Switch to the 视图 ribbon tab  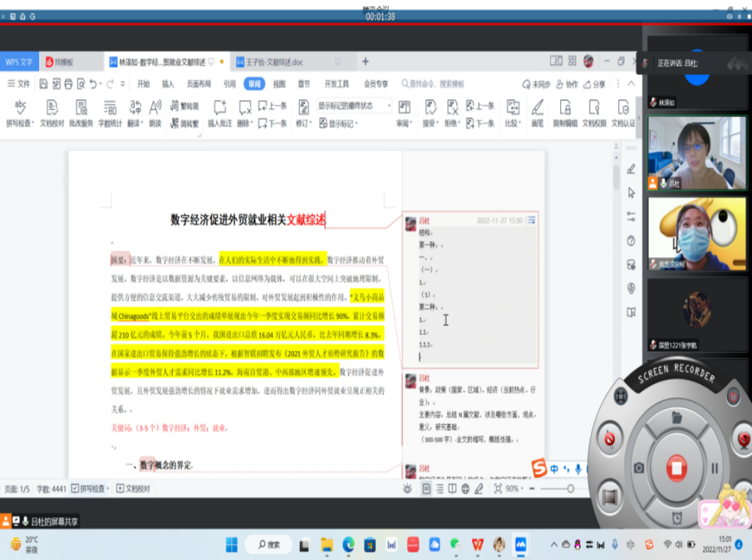point(279,84)
